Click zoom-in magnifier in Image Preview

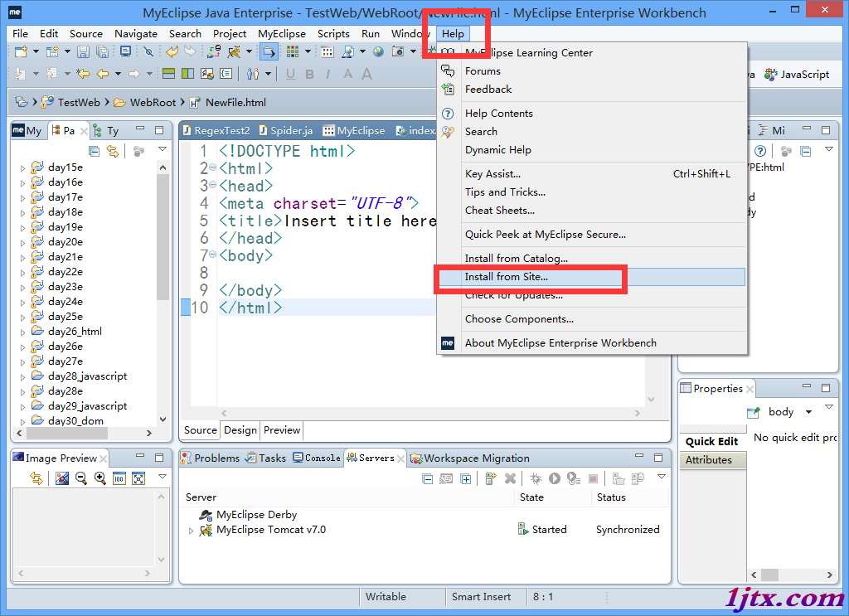coord(100,478)
